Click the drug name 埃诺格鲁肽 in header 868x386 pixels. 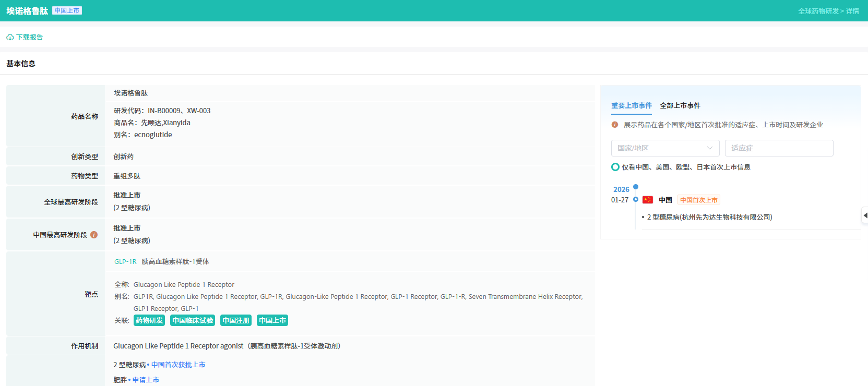27,11
